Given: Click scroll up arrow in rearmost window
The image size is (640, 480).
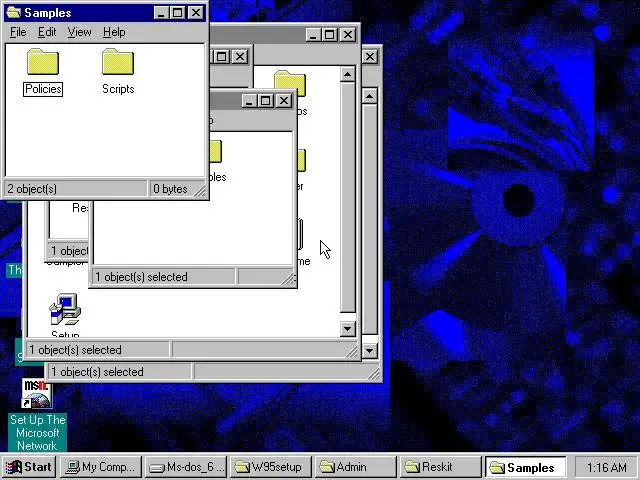Looking at the screenshot, I should tap(369, 96).
